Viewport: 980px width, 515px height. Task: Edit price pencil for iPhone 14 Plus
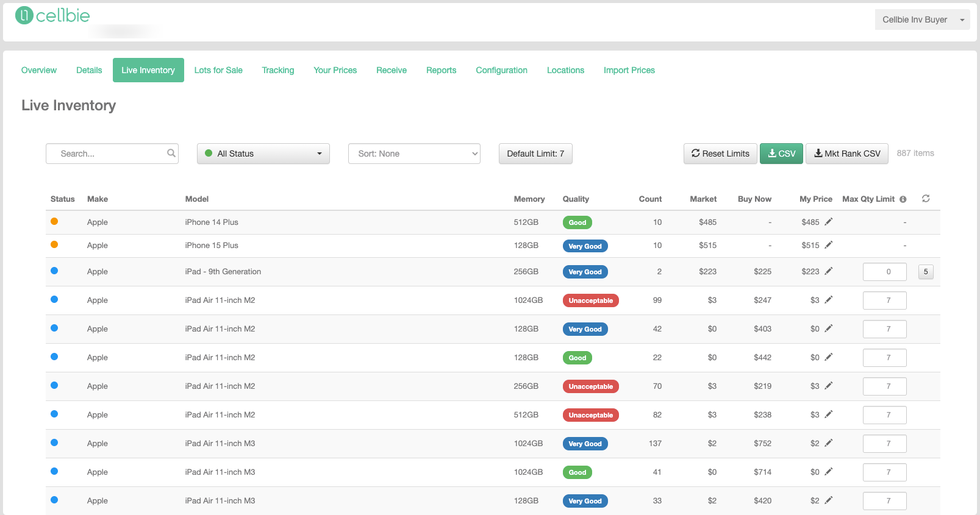tap(828, 222)
